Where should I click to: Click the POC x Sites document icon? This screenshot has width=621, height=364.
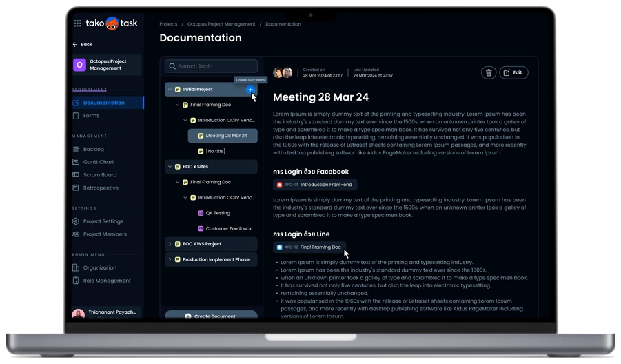pos(177,167)
